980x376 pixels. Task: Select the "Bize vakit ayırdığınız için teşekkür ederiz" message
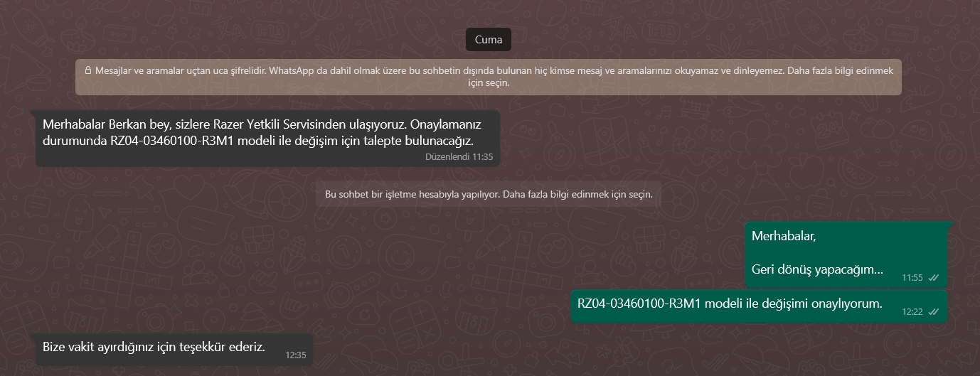click(x=172, y=350)
